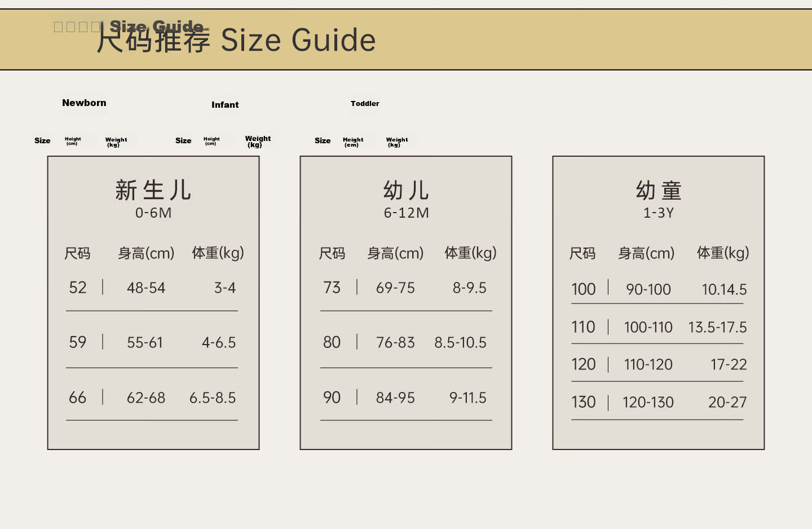Click the height value "84-95"

[395, 398]
